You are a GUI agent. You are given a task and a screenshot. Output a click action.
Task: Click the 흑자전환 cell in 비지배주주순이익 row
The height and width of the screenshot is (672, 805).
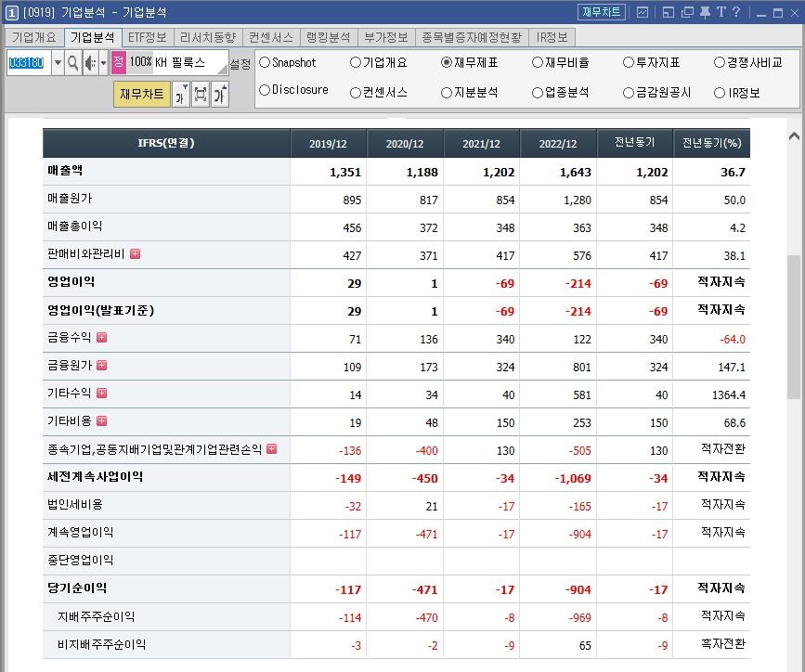[x=723, y=644]
